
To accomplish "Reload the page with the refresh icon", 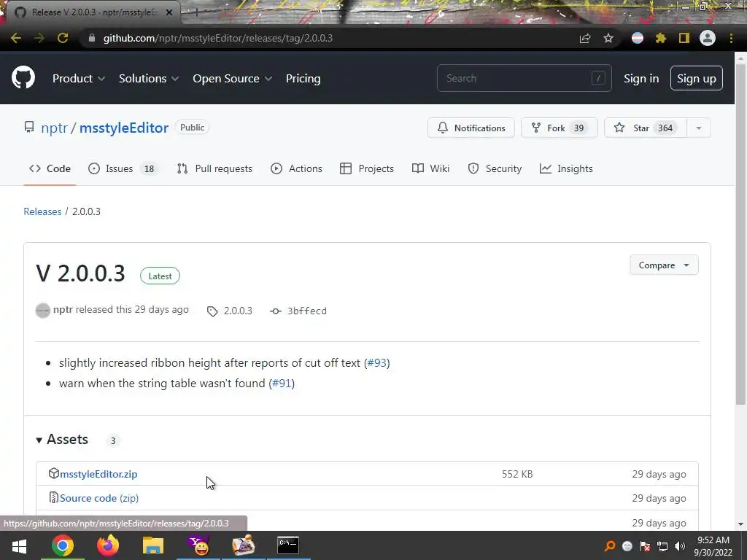I will click(63, 38).
